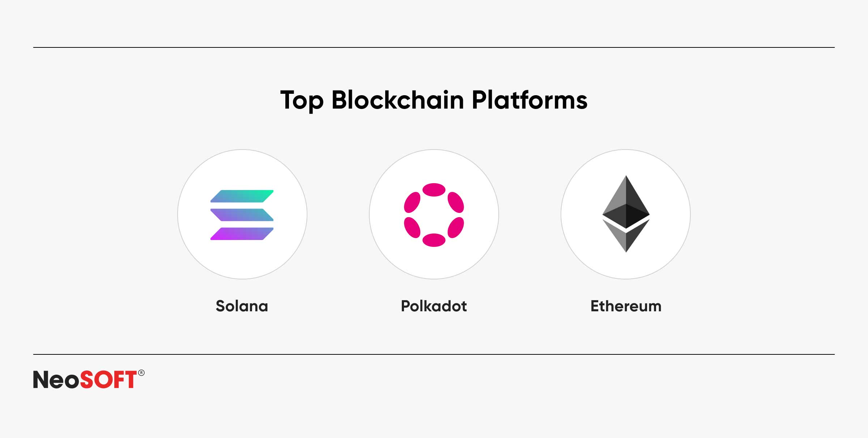Click the middle bar of Solana logo

[242, 215]
